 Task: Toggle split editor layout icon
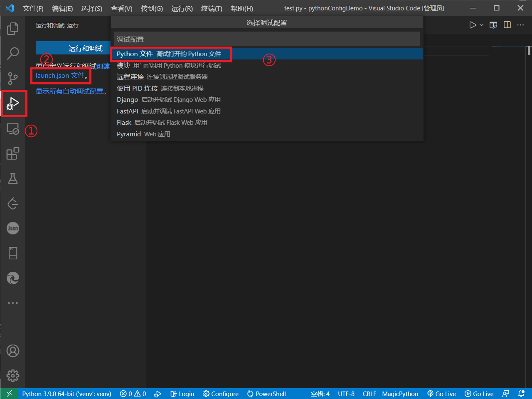coord(507,25)
